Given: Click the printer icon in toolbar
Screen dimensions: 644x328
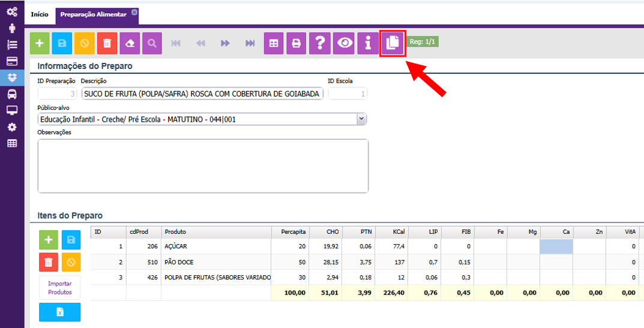Looking at the screenshot, I should (x=296, y=43).
